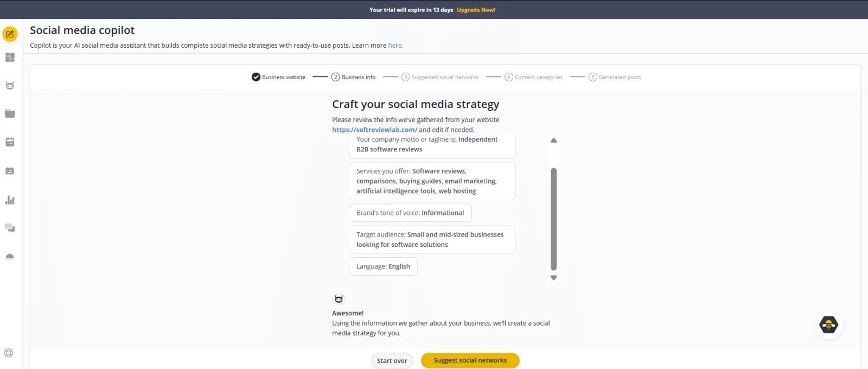Open the analytics bar chart icon
The width and height of the screenshot is (868, 369).
10,200
